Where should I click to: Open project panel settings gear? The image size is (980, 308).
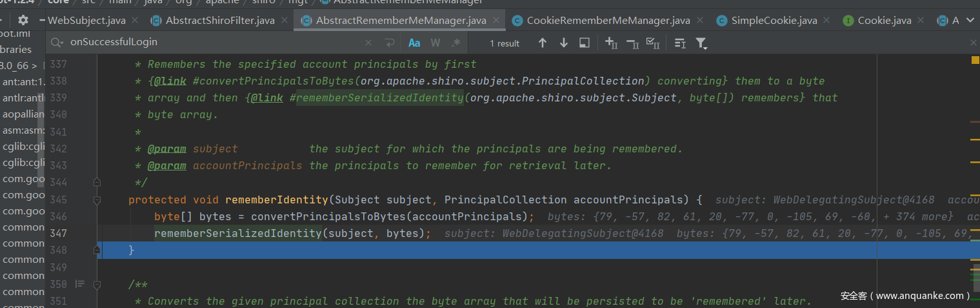tap(23, 20)
